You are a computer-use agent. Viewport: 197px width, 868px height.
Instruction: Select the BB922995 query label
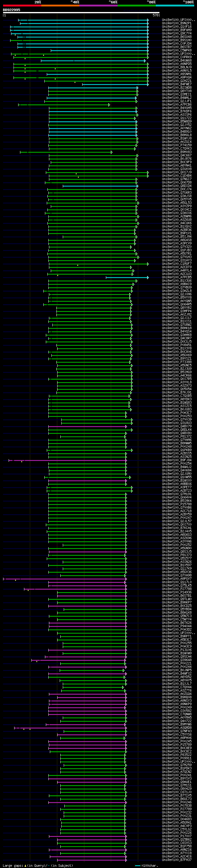point(11,10)
